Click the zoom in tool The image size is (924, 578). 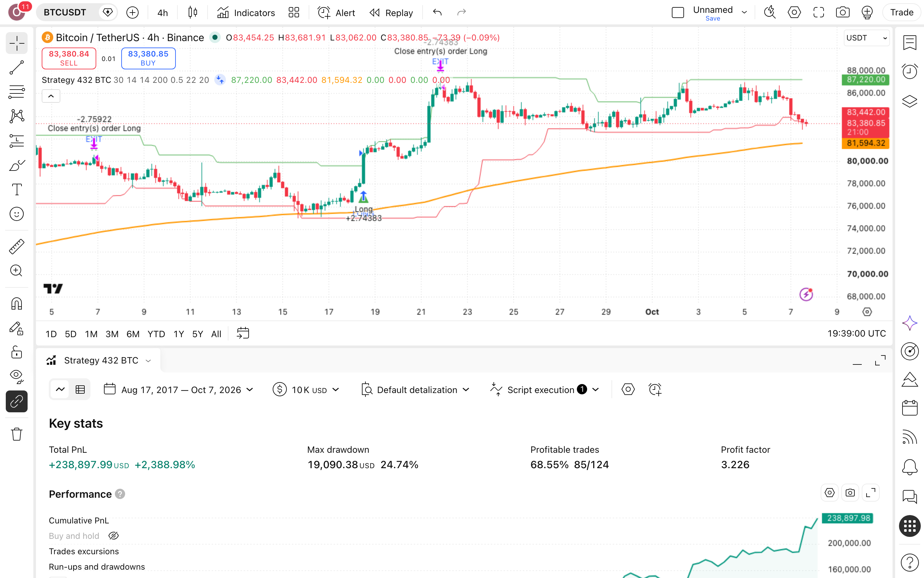16,271
